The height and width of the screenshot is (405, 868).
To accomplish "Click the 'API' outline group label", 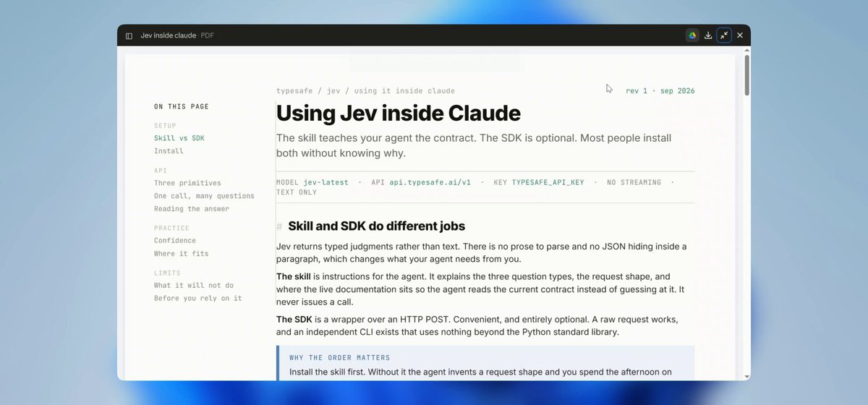I will pos(161,171).
